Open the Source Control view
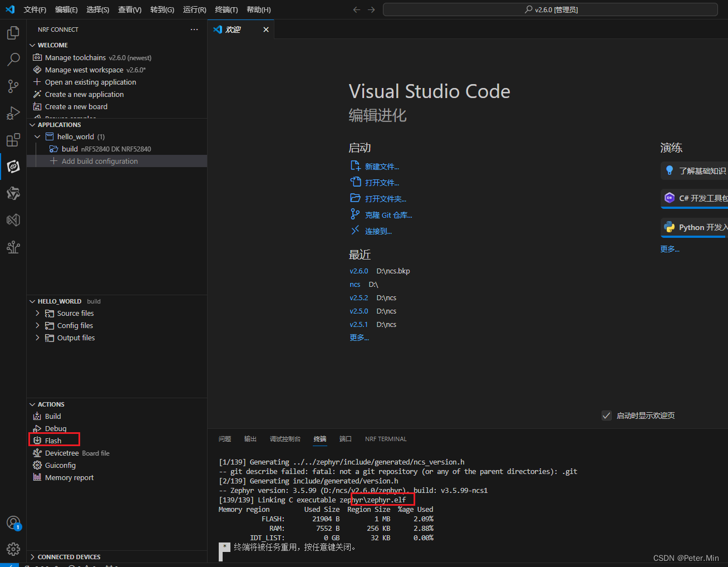 13,86
